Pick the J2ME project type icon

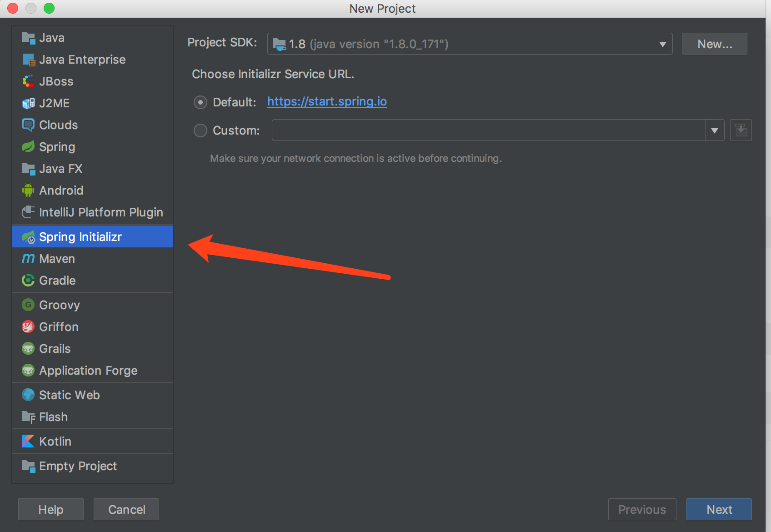[x=28, y=103]
